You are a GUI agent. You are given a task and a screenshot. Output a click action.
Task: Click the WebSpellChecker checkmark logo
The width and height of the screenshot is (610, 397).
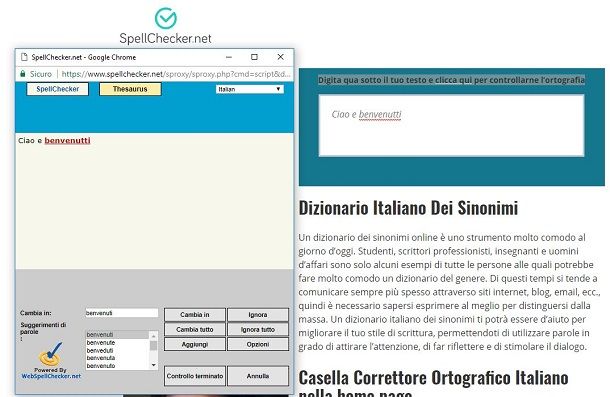tap(50, 353)
